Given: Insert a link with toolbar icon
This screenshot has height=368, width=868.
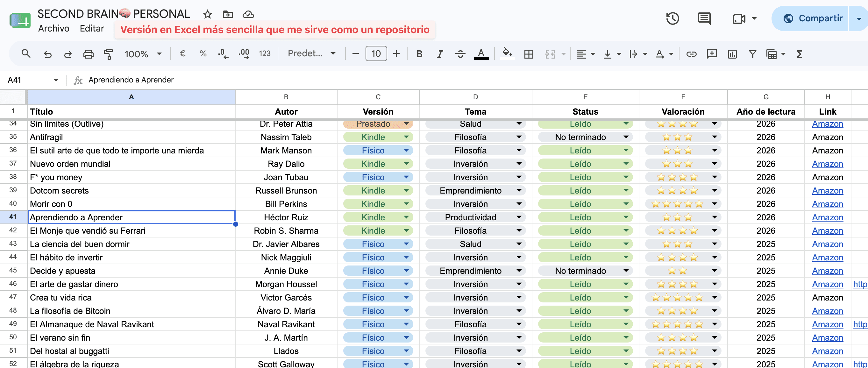Looking at the screenshot, I should click(691, 54).
